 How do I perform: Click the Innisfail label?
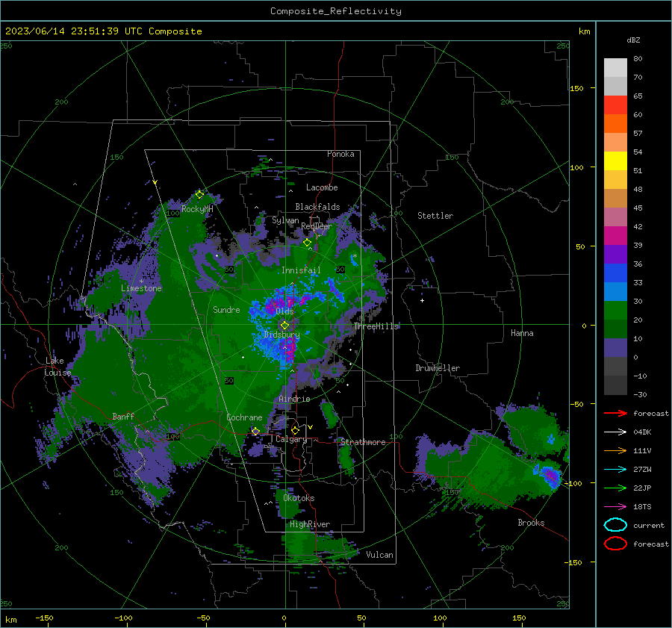(x=301, y=270)
